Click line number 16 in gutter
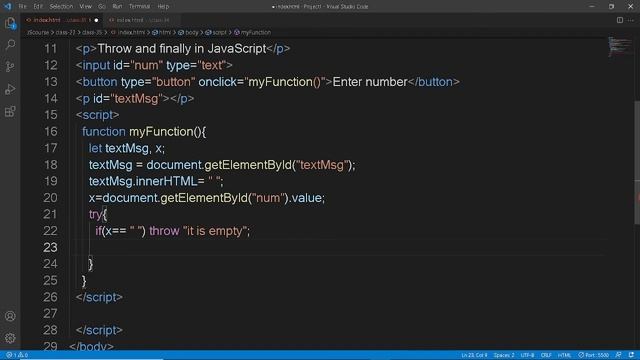 tap(51, 131)
